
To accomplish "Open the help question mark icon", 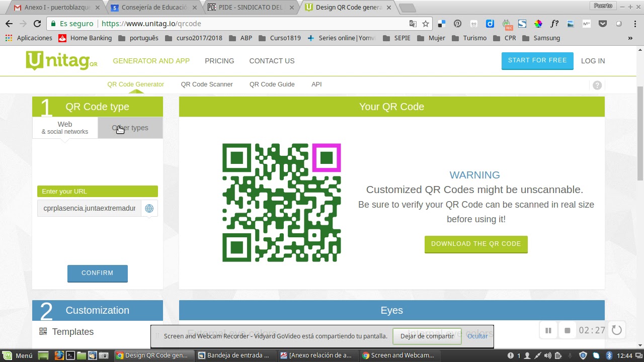I will click(597, 85).
